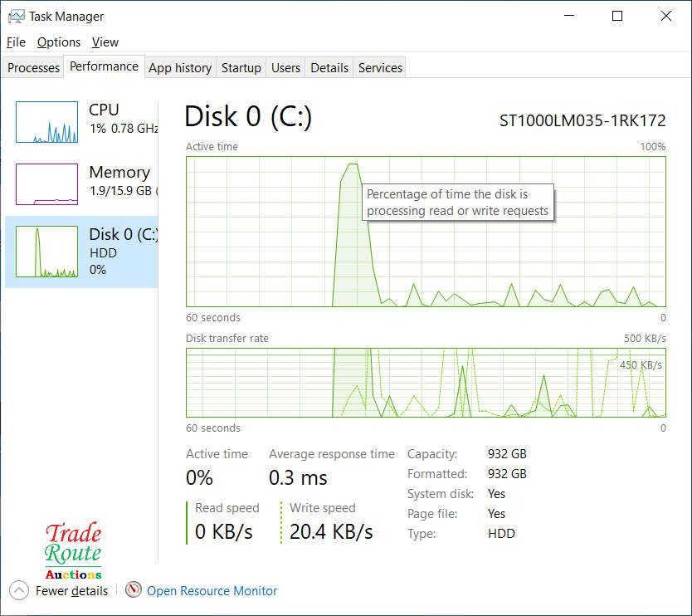
Task: Click the Task Manager title bar icon
Action: [16, 16]
